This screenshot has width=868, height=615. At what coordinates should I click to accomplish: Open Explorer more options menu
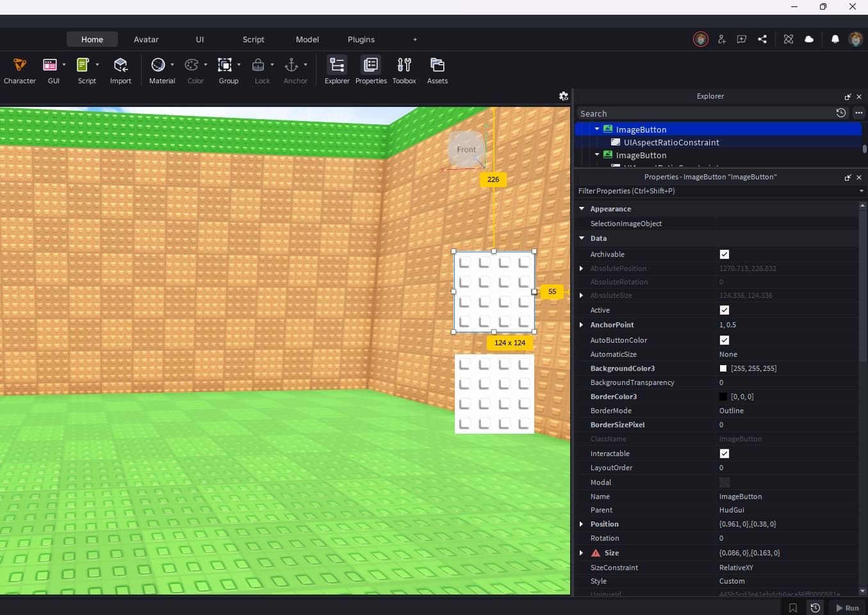(859, 113)
